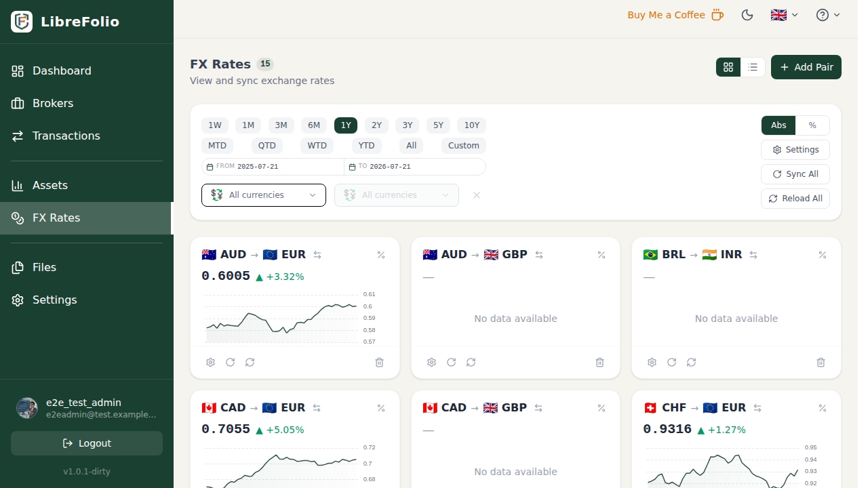
Task: Click Reload All button
Action: [795, 199]
